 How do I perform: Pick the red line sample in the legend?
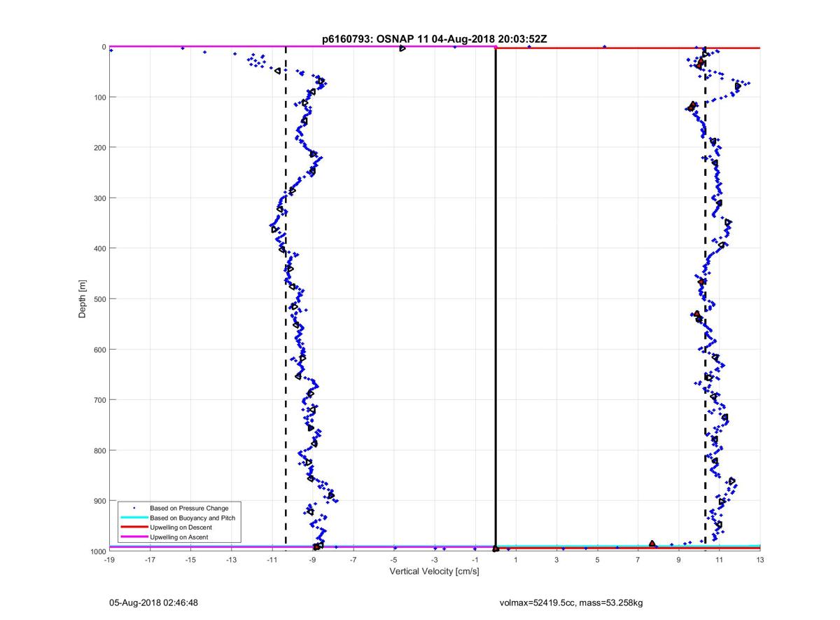click(134, 528)
